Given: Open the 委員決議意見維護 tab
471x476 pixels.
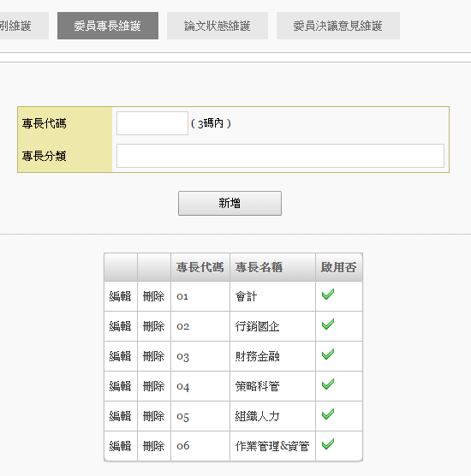Looking at the screenshot, I should [338, 26].
